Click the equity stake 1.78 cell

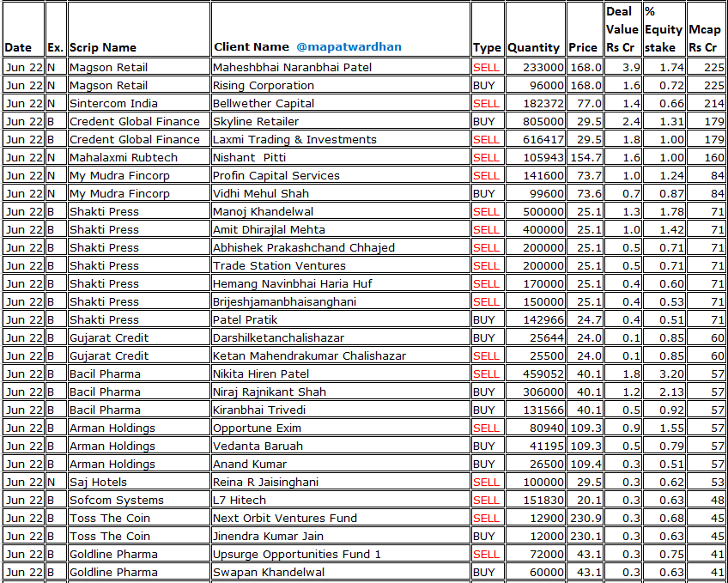point(664,212)
